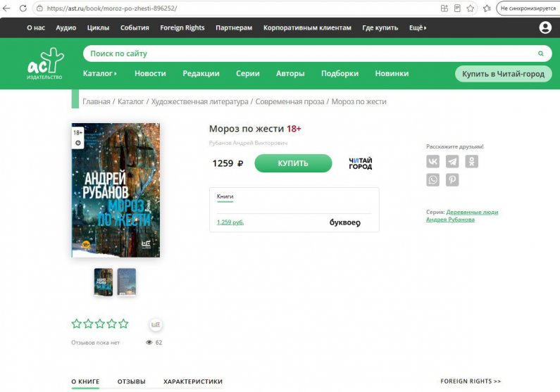View site info padlock icon in address bar

click(x=39, y=8)
